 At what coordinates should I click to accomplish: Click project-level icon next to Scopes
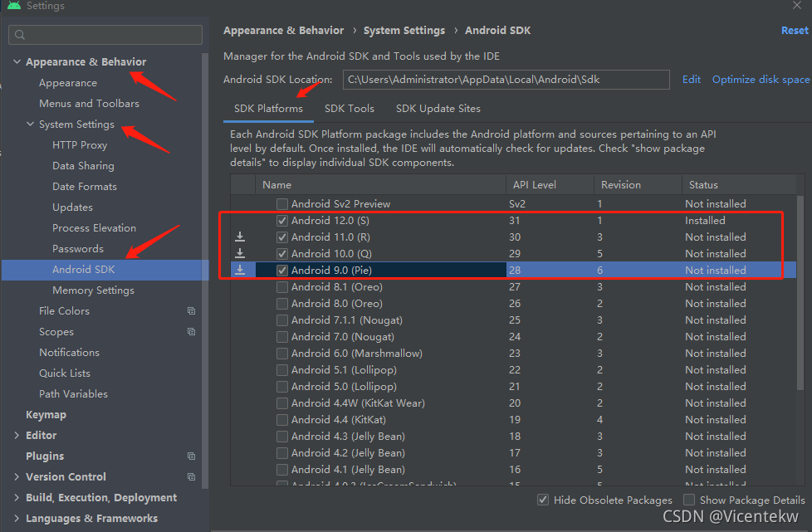click(x=191, y=331)
